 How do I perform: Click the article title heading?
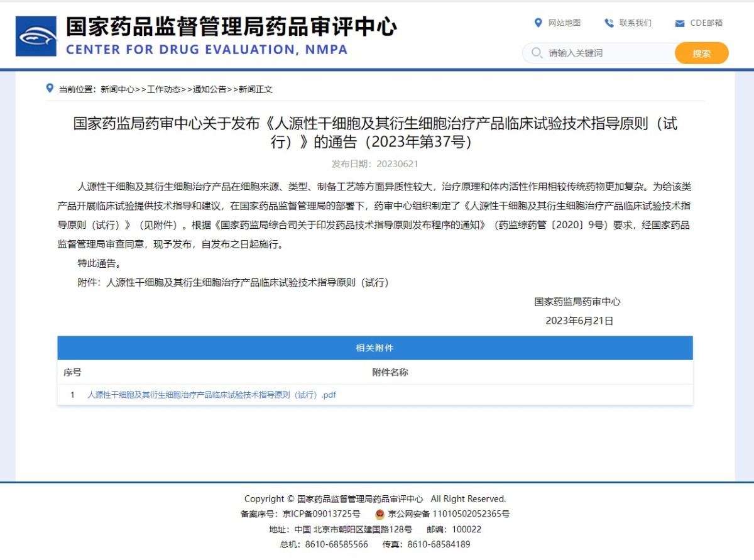click(375, 133)
